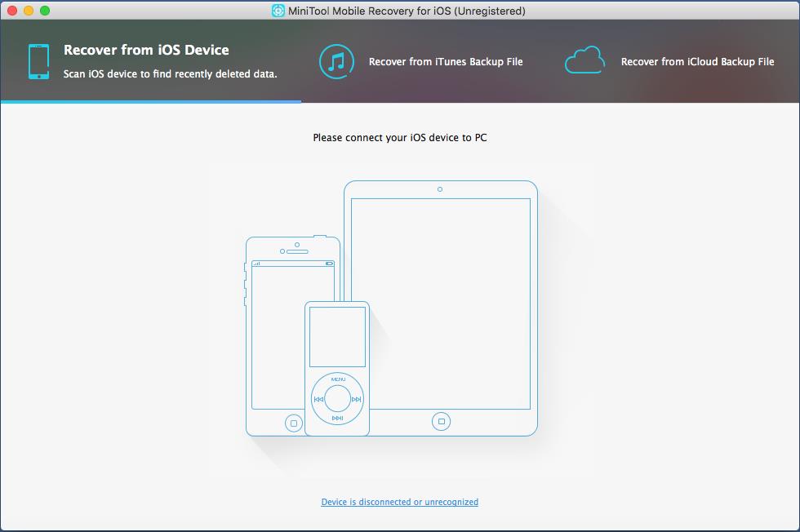The width and height of the screenshot is (800, 532).
Task: Open the Recover from iCloud Backup File tab
Action: coord(697,62)
